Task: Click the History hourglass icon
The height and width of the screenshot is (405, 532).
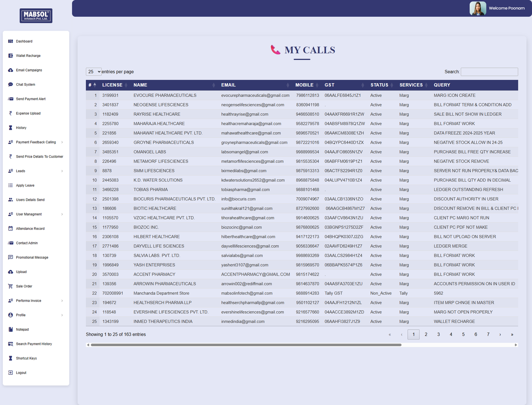Action: 11,128
